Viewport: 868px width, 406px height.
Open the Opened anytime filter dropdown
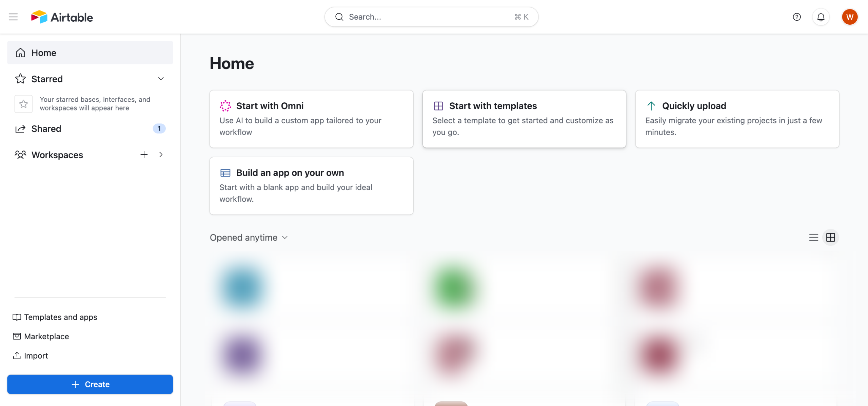click(x=249, y=238)
